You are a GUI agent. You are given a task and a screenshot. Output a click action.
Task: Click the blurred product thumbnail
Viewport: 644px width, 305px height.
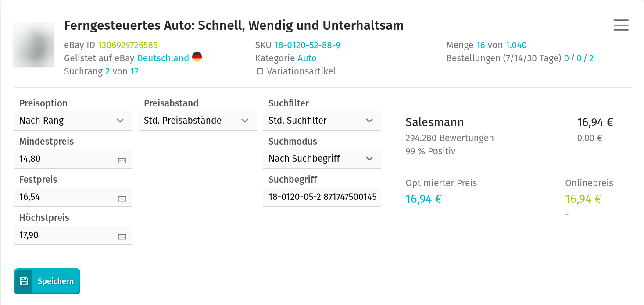tap(33, 45)
